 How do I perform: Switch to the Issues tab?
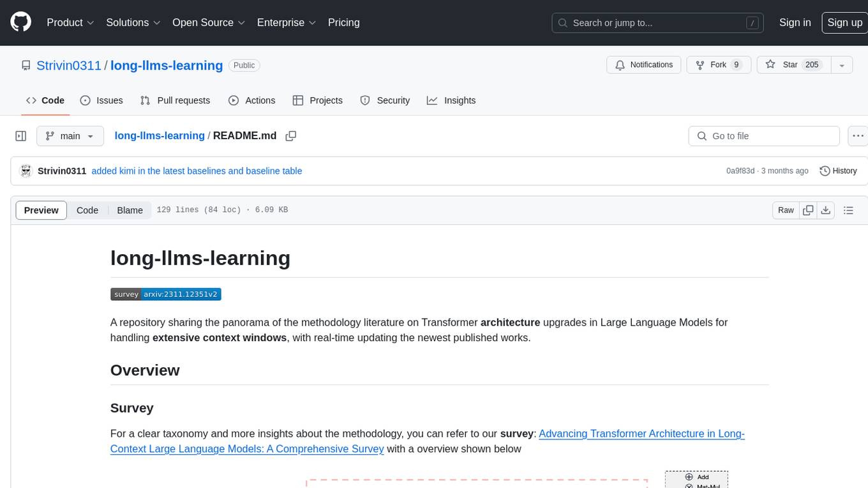[101, 100]
